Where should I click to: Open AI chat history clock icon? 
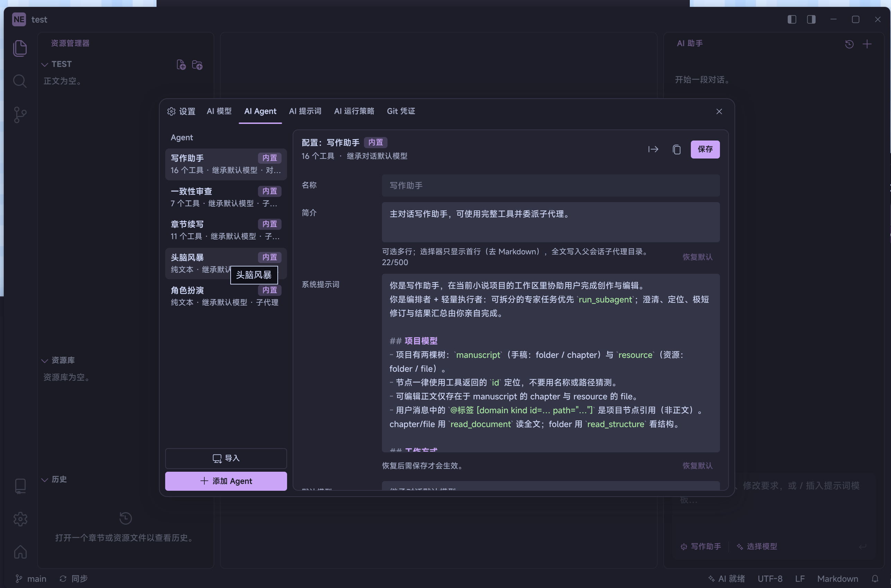tap(849, 44)
